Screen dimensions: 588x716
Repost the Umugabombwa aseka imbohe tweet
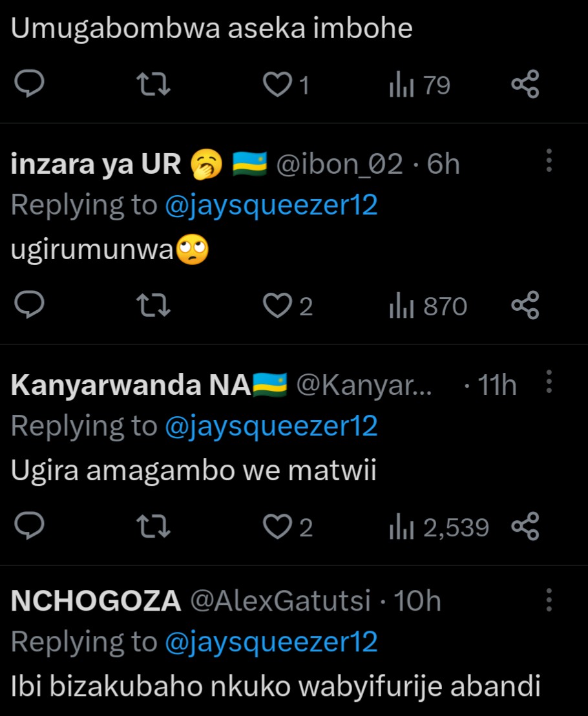156,85
